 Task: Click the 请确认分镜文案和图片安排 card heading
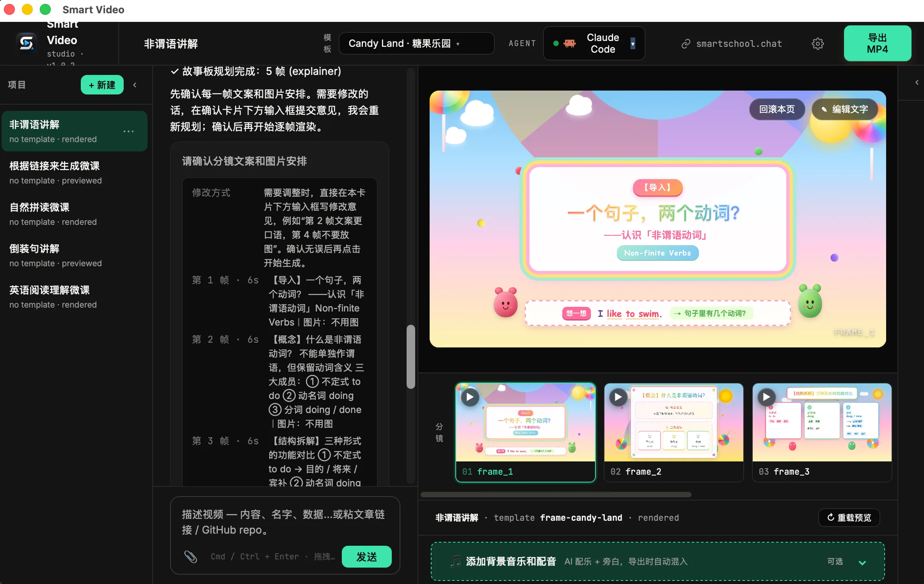(x=244, y=161)
